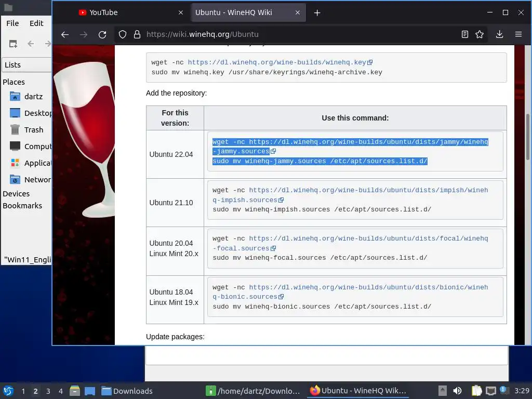The width and height of the screenshot is (532, 399).
Task: Click the sudo mv winehq.key command line
Action: [x=267, y=72]
